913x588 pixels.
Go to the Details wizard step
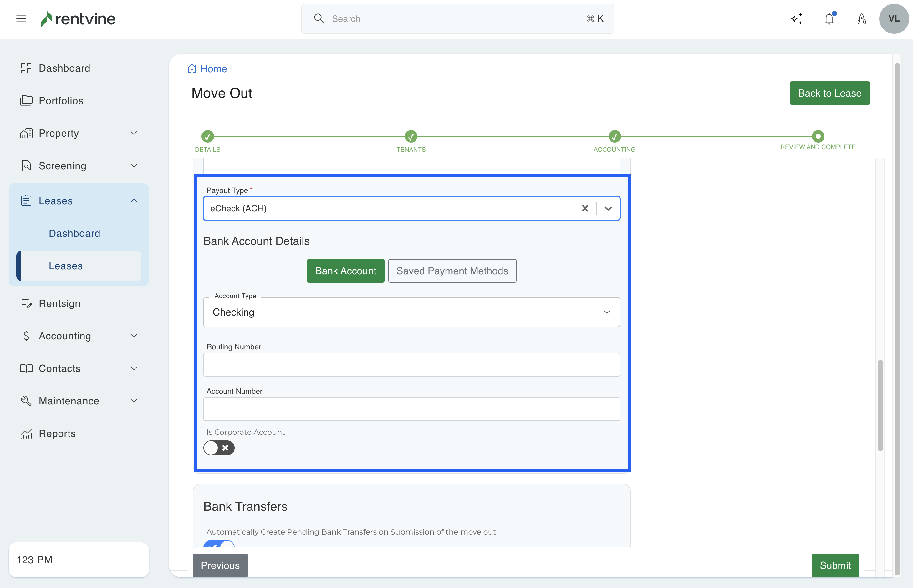pyautogui.click(x=207, y=137)
